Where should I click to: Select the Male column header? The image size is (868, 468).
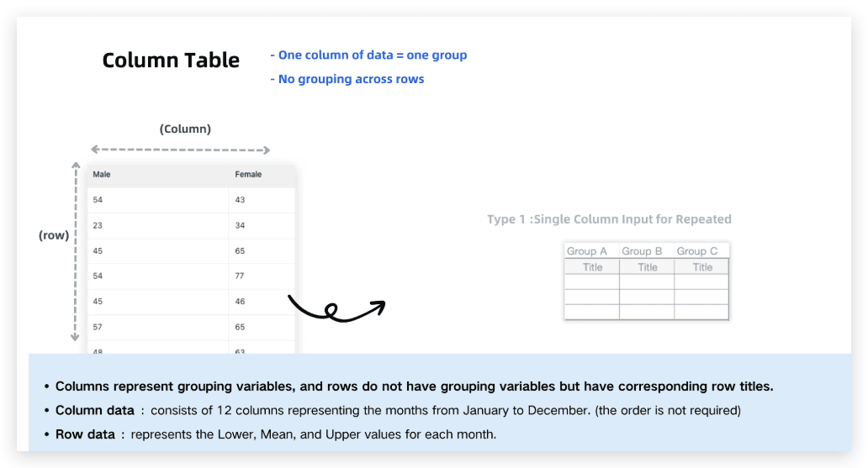[158, 174]
